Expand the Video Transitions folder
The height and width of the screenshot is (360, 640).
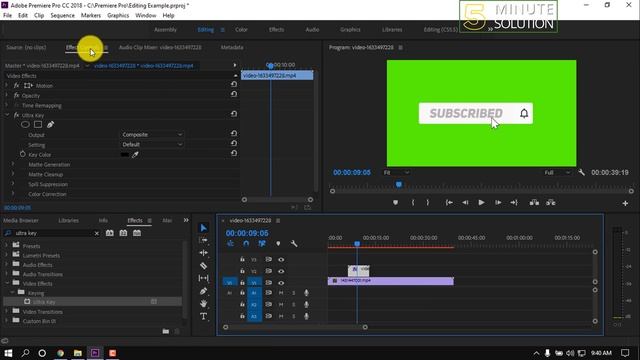6,311
